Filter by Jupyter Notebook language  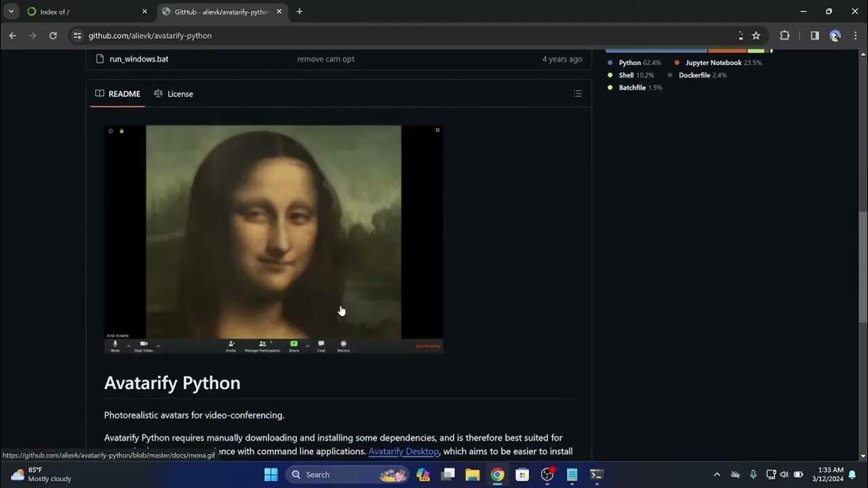(718, 63)
